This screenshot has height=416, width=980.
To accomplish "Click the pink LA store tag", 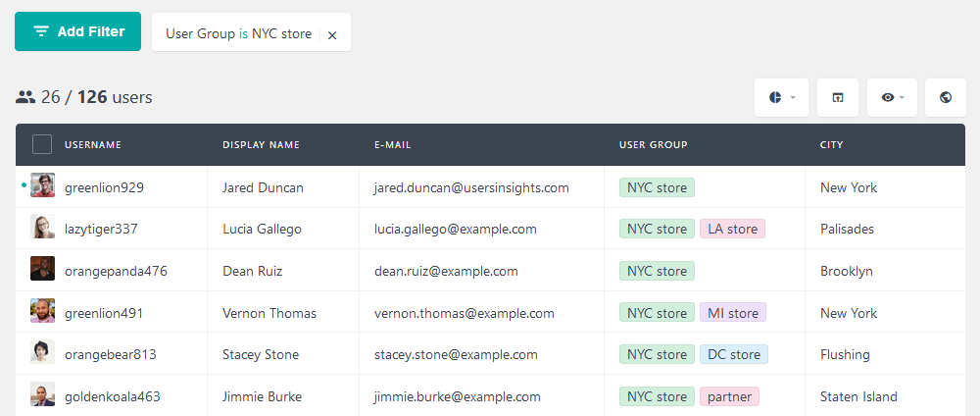I will point(732,229).
